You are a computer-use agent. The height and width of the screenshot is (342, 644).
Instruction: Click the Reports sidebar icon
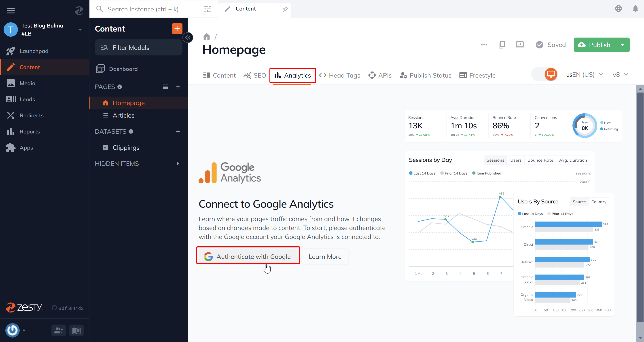(11, 131)
